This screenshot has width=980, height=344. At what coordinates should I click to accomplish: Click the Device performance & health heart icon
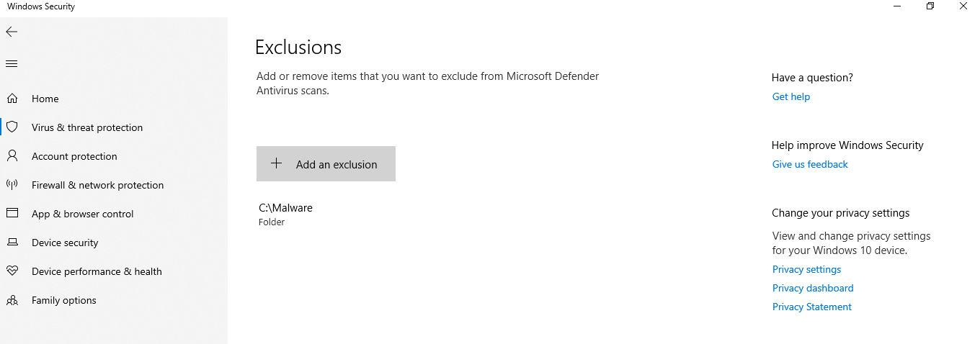pos(12,271)
